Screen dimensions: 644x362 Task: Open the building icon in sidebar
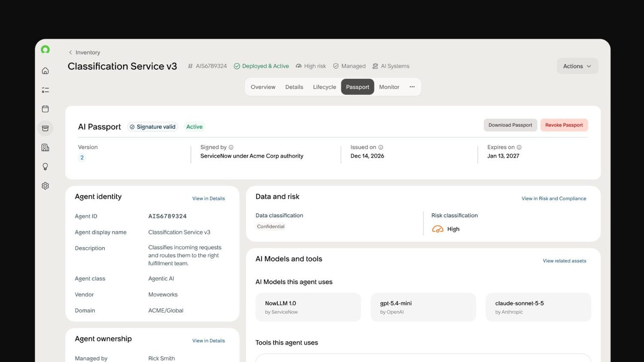pos(45,148)
